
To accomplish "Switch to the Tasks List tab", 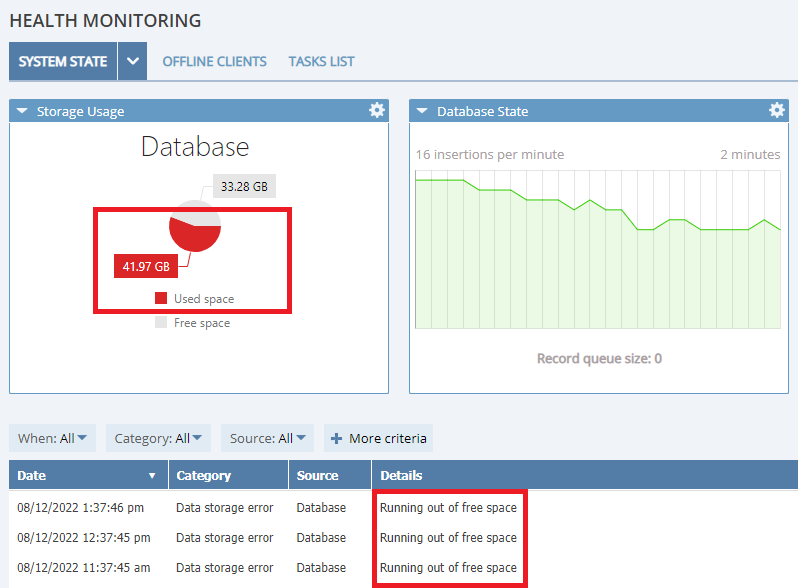I will click(321, 62).
